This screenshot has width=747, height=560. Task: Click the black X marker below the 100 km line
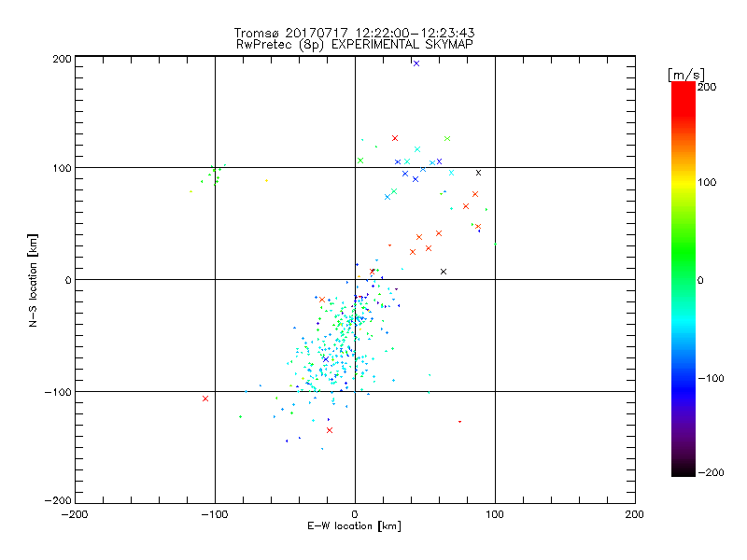pyautogui.click(x=478, y=173)
